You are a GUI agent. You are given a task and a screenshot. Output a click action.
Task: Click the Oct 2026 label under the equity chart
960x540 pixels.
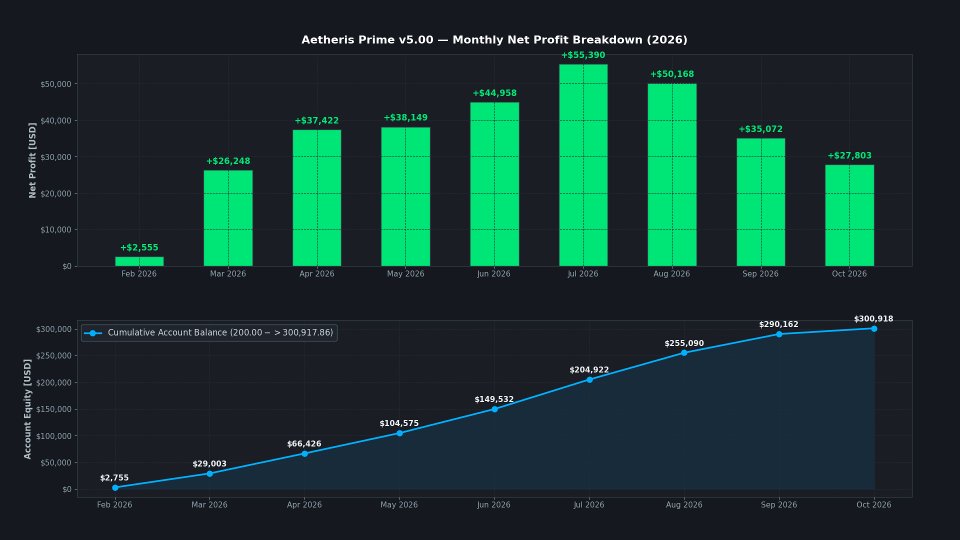pyautogui.click(x=874, y=504)
